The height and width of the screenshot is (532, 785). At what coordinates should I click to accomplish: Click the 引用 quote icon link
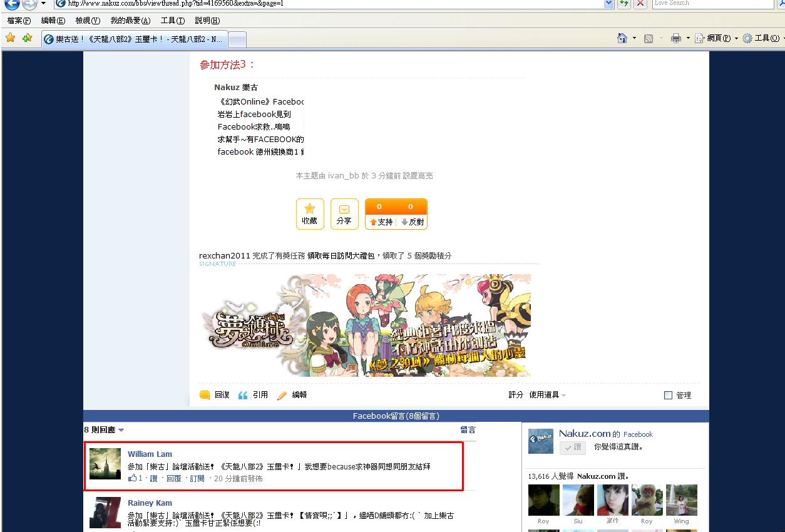pos(253,395)
